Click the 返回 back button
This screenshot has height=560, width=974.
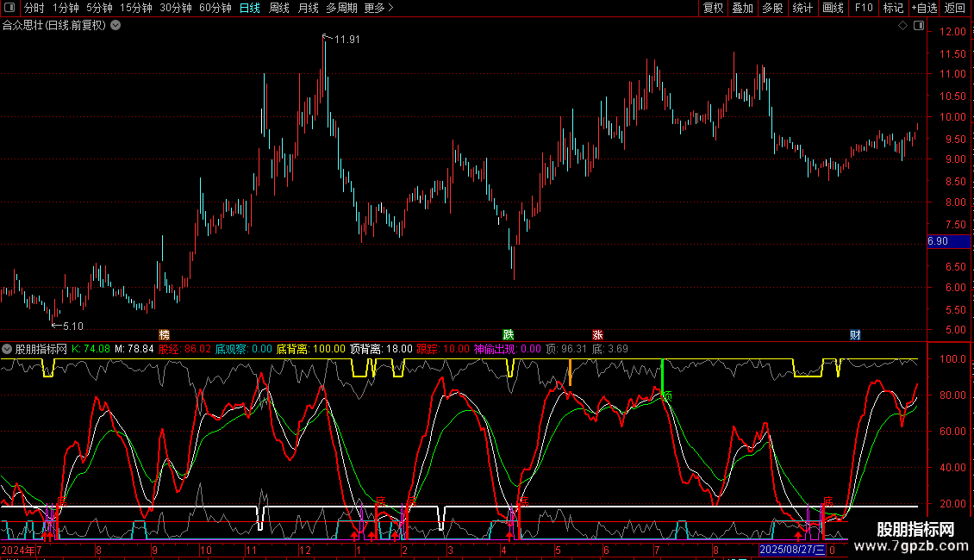click(x=955, y=8)
